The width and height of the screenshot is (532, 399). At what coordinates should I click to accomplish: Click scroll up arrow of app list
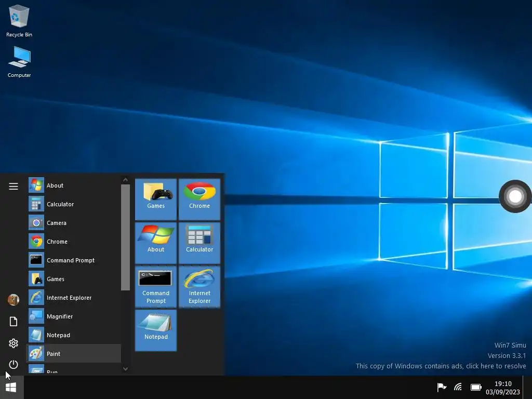[x=125, y=180]
